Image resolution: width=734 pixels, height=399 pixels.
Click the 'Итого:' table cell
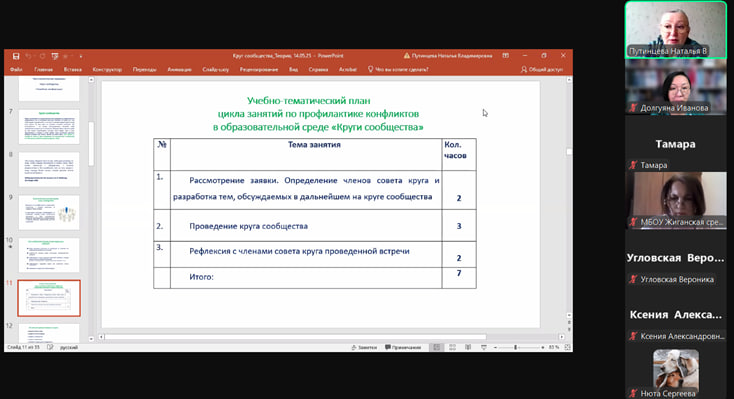[306, 278]
